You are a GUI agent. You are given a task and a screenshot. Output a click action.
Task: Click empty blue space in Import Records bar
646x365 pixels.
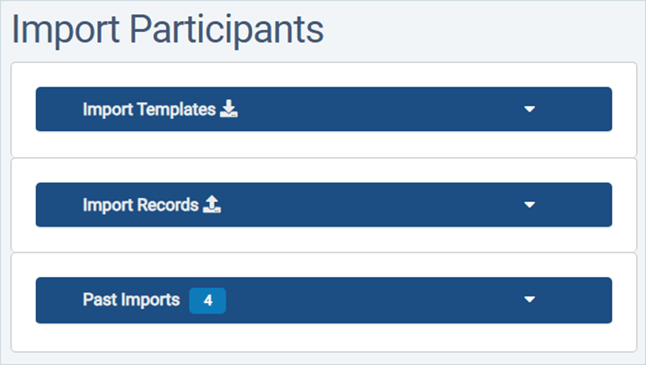[x=371, y=205]
